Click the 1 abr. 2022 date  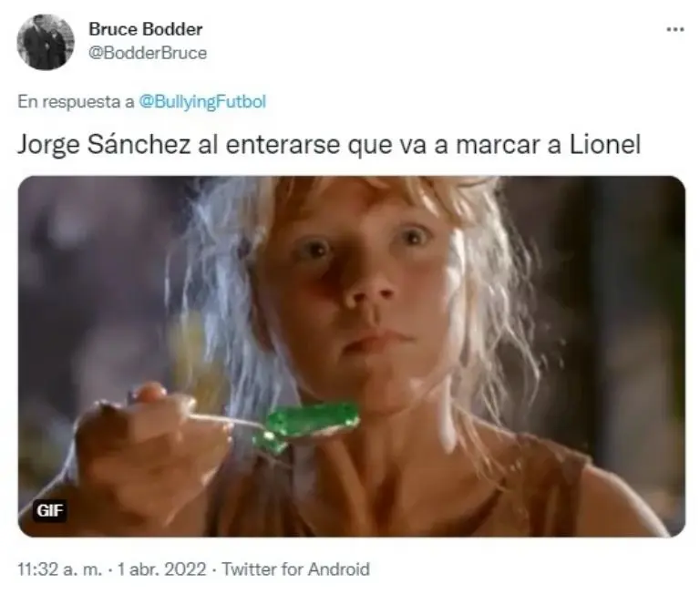click(161, 569)
